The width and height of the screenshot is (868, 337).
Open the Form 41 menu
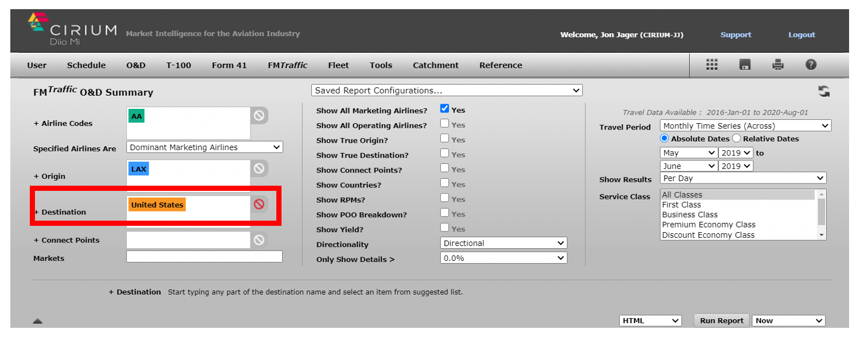point(229,65)
